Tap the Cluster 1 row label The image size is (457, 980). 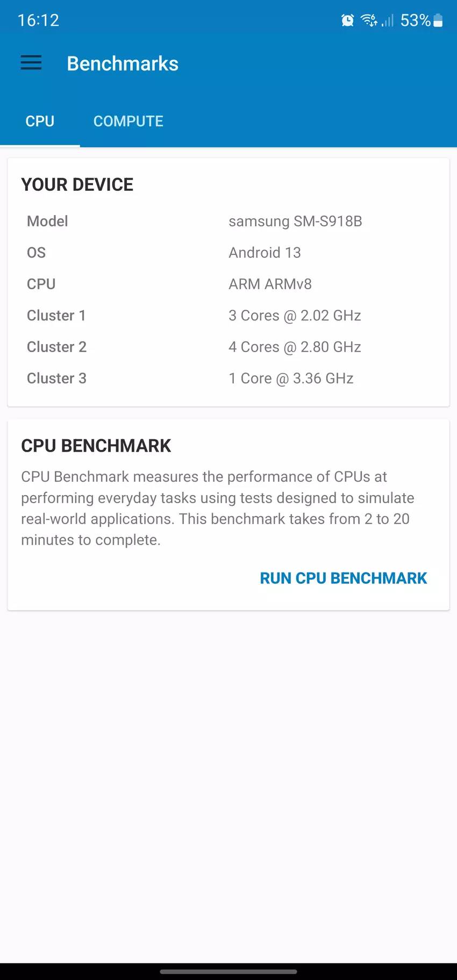point(56,316)
